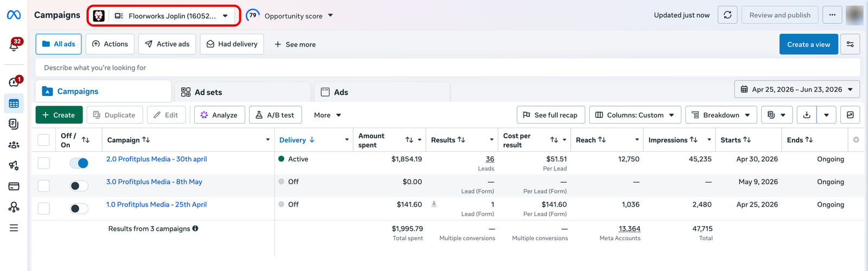Click the add column plus icon
868x271 pixels.
point(856,140)
